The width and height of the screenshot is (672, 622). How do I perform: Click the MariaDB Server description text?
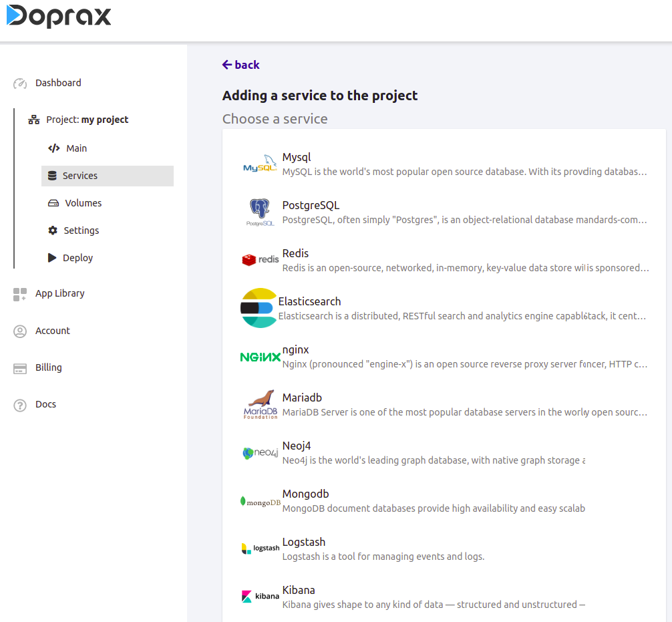pos(464,412)
